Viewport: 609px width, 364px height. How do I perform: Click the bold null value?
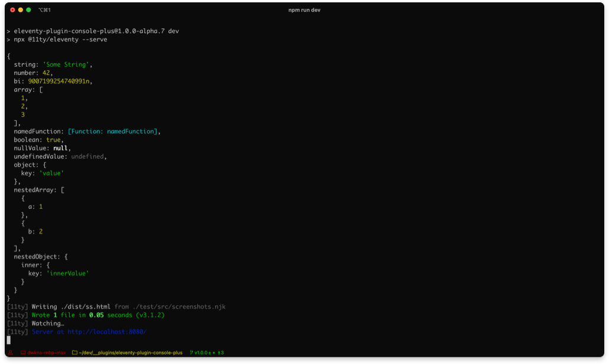coord(60,148)
